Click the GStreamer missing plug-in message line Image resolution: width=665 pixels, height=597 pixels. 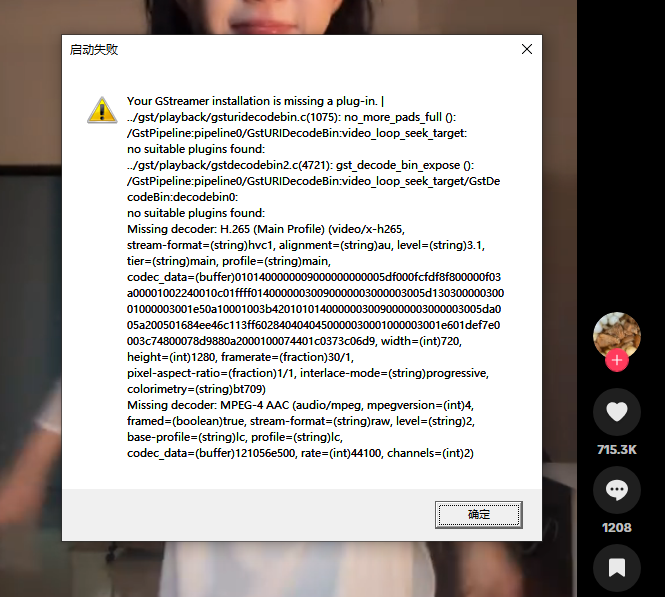click(255, 101)
